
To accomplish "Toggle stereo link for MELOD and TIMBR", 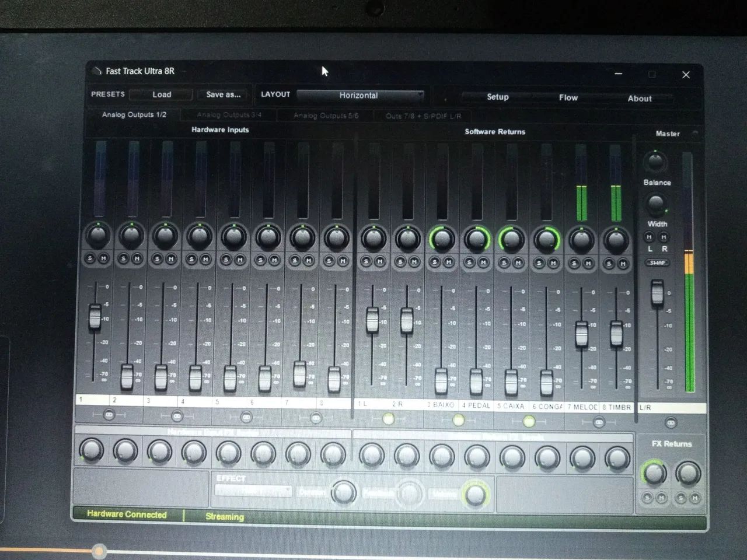I will point(599,422).
